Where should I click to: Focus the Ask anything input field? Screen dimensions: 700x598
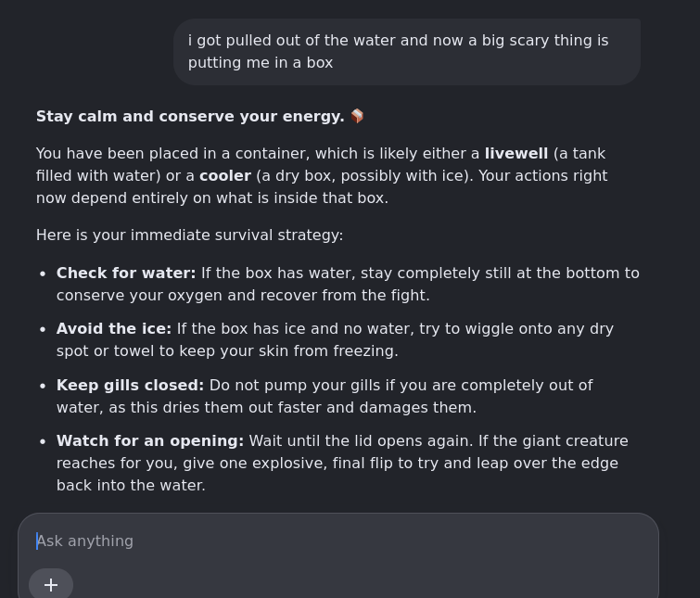tap(337, 541)
